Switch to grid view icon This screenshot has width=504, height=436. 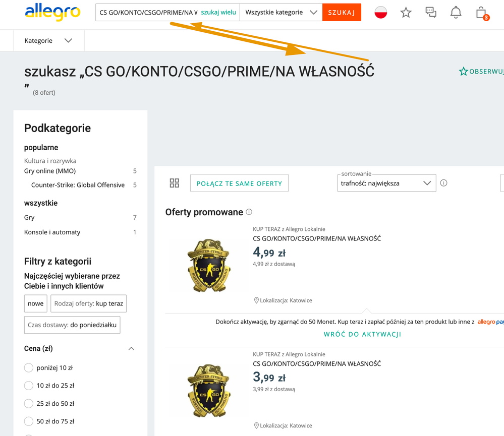pyautogui.click(x=175, y=183)
